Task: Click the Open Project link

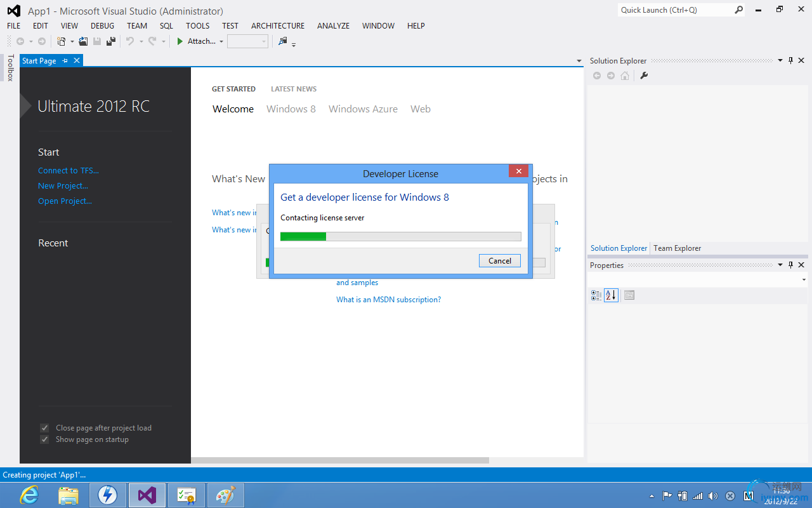Action: click(65, 201)
